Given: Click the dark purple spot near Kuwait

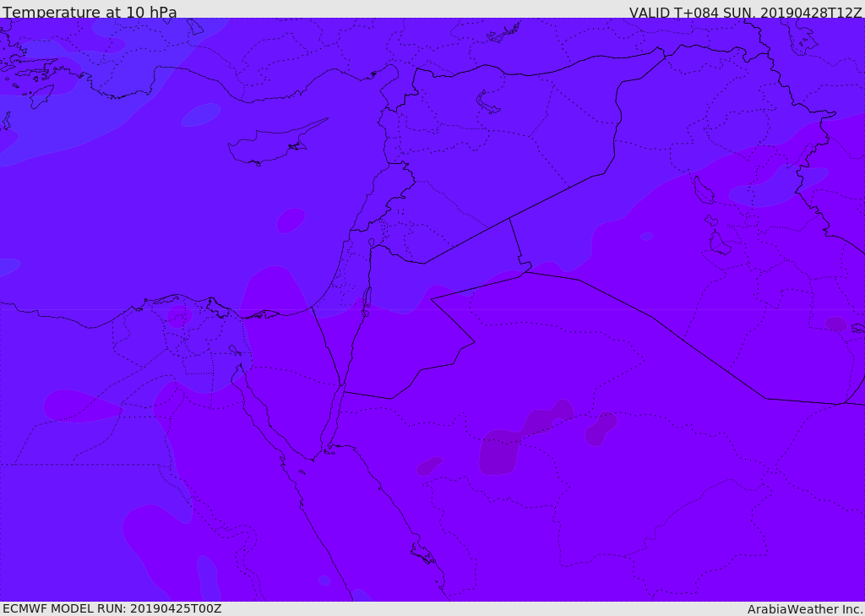Looking at the screenshot, I should pos(835,324).
